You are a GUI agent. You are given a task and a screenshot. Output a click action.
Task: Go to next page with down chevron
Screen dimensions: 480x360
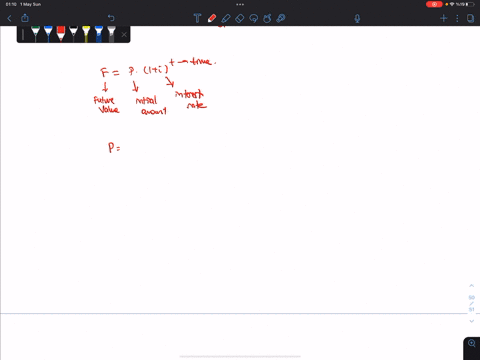pos(471,321)
